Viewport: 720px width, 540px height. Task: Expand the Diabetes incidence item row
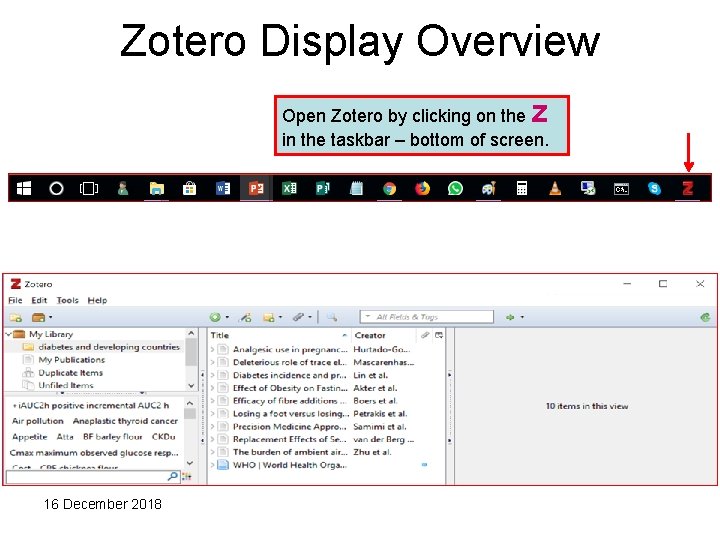pos(213,375)
